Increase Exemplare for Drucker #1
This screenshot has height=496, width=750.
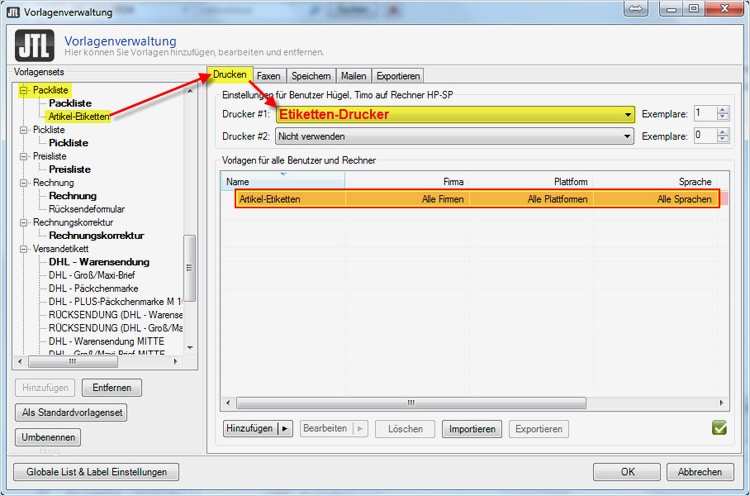click(723, 110)
